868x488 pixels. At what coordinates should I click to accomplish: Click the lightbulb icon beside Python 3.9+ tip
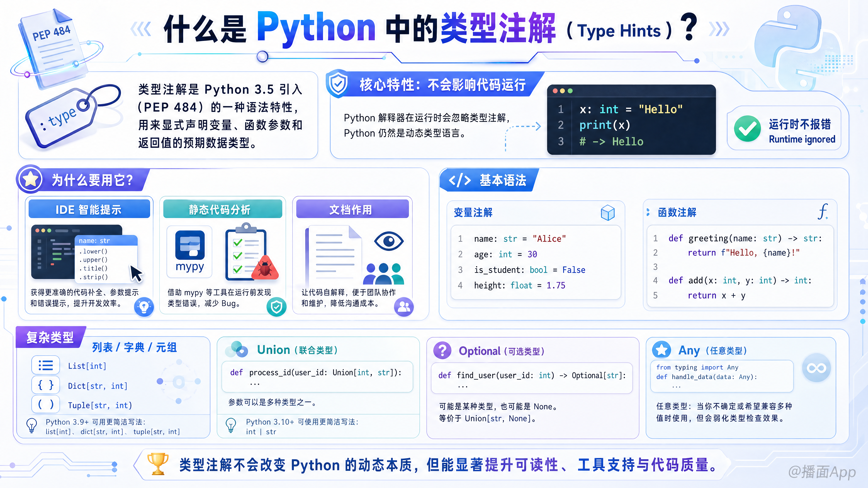(32, 425)
